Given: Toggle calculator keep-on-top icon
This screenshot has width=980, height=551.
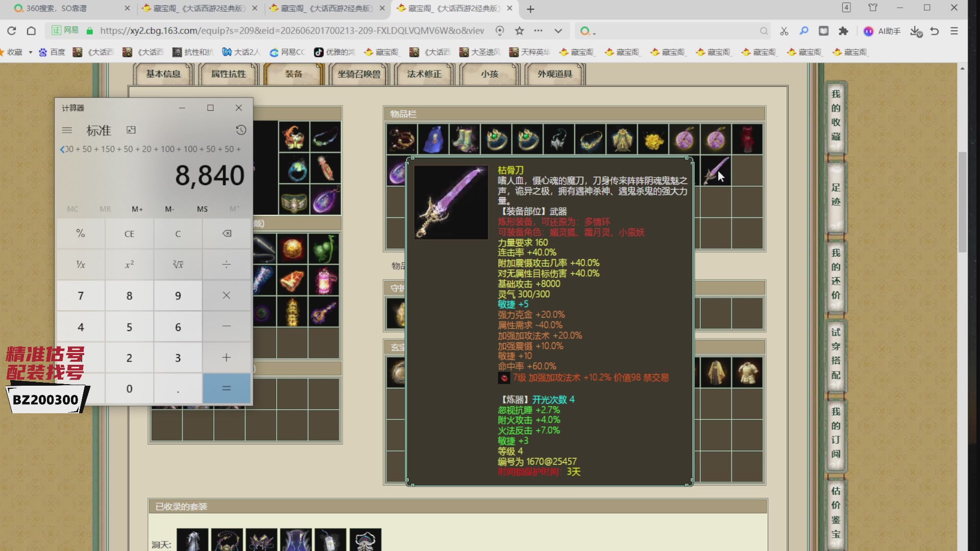Looking at the screenshot, I should [131, 130].
